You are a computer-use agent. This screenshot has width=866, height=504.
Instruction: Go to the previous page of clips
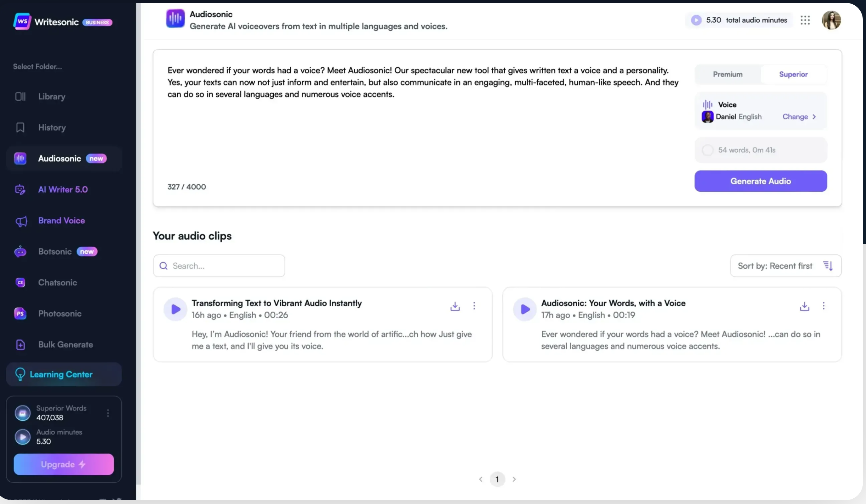pos(481,480)
